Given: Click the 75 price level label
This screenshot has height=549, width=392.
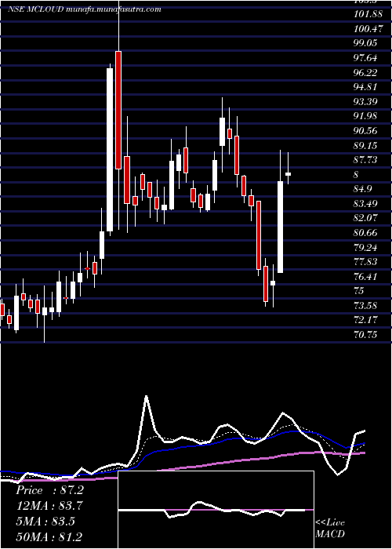Looking at the screenshot, I should click(359, 291).
